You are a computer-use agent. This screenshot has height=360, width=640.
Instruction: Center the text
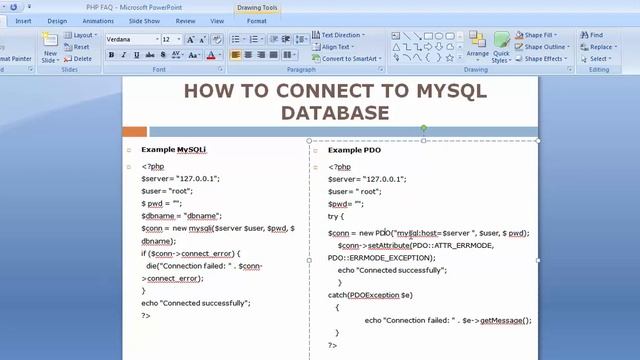coord(248,55)
